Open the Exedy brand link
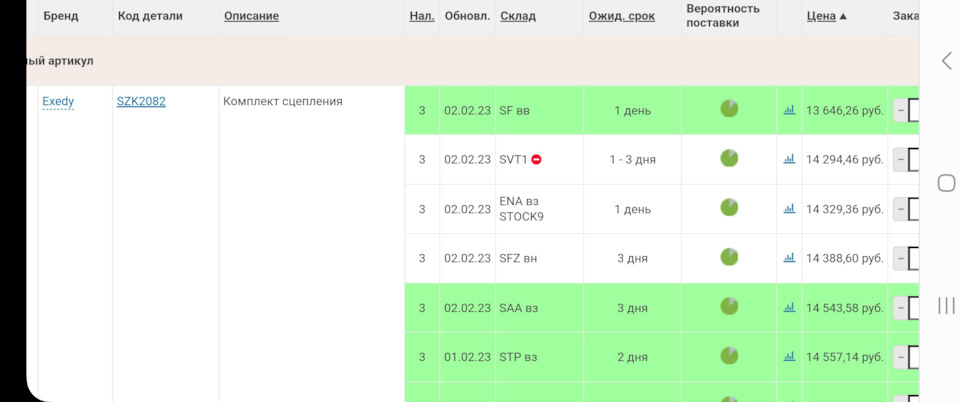Screen dimensions: 960x402 coord(58,102)
